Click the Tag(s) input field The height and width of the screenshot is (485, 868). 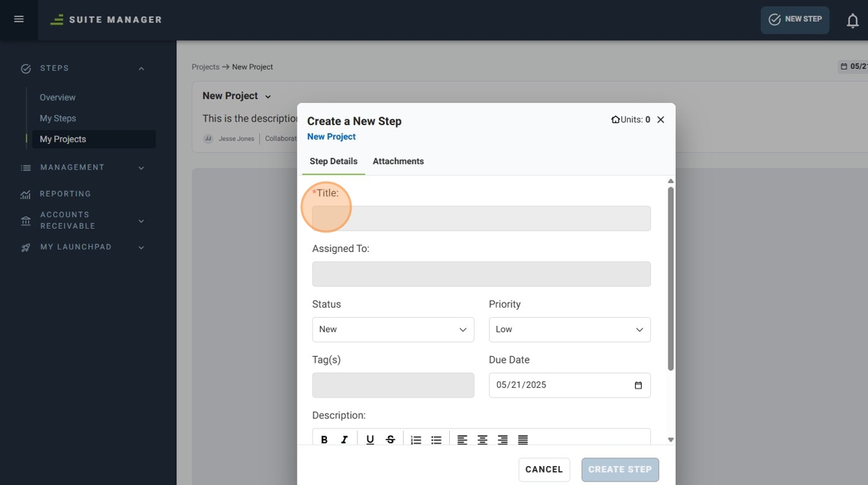pos(393,385)
